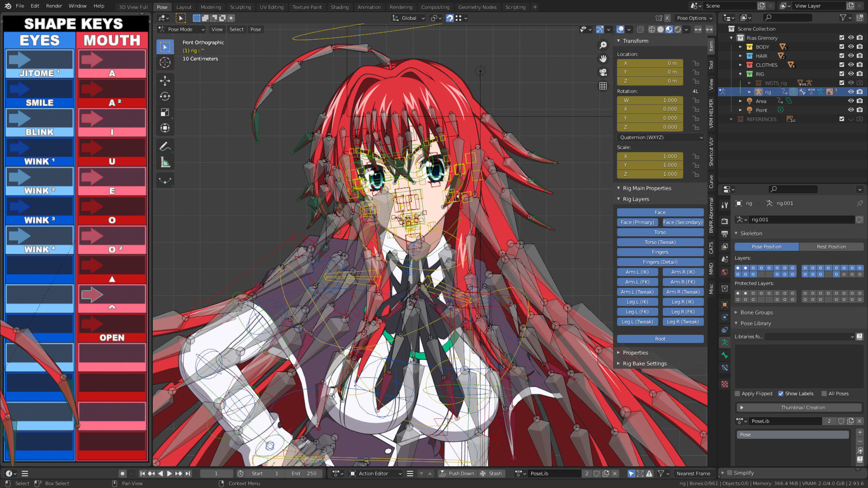Enable the Simplify checkbox
This screenshot has width=868, height=488.
[x=729, y=473]
